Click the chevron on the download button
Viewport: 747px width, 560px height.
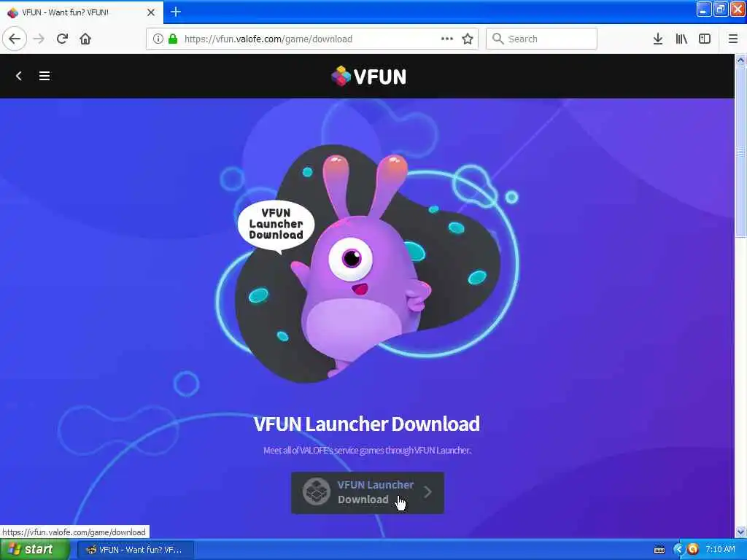click(x=427, y=492)
